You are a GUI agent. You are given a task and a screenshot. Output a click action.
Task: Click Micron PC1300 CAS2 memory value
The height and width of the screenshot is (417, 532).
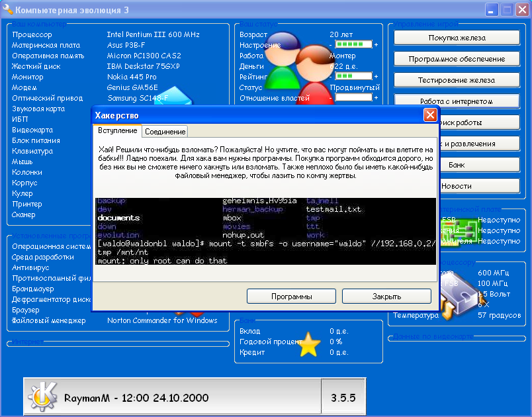point(144,56)
